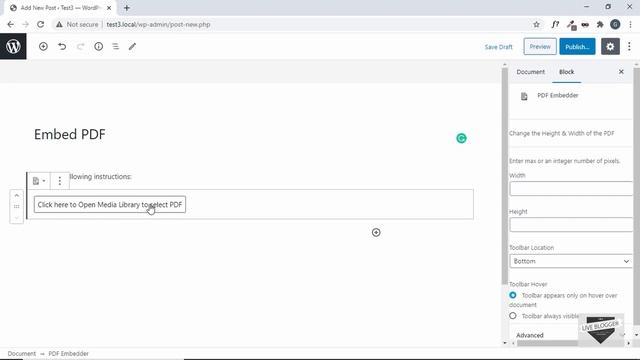Click Save Draft

coord(498,47)
